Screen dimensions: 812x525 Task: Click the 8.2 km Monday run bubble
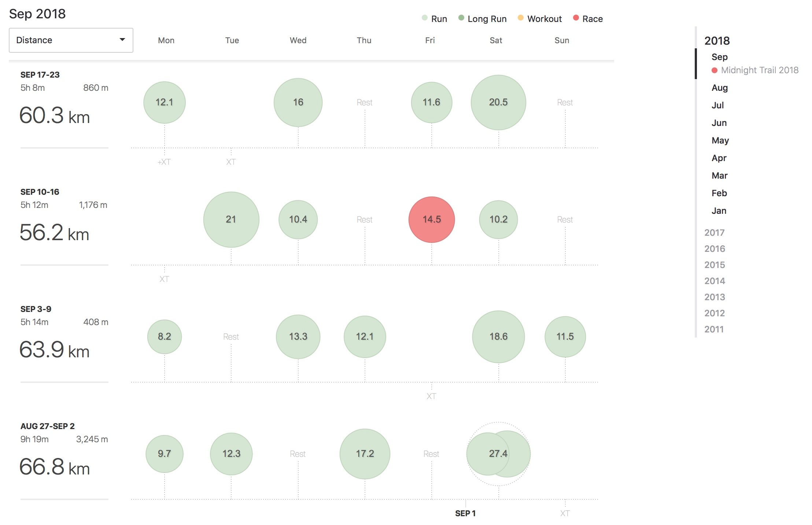pos(164,337)
